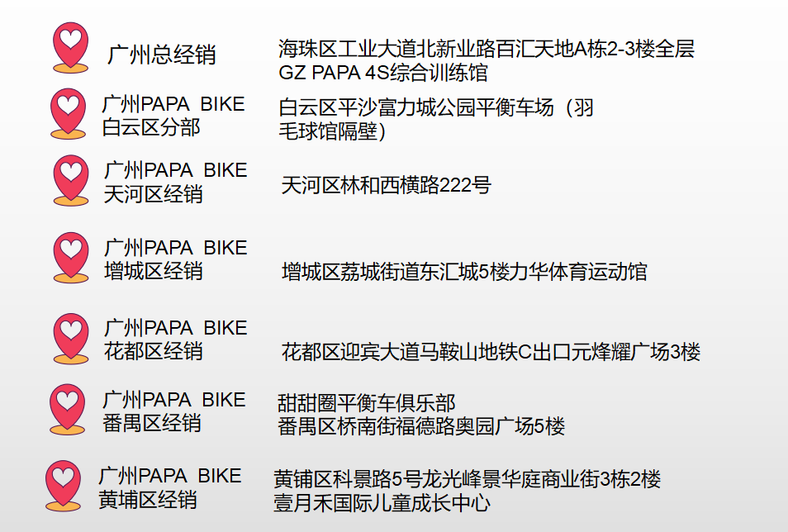Screen dimensions: 788x532
Task: Select the heart pin beside 花都区经销
Action: coord(71,339)
